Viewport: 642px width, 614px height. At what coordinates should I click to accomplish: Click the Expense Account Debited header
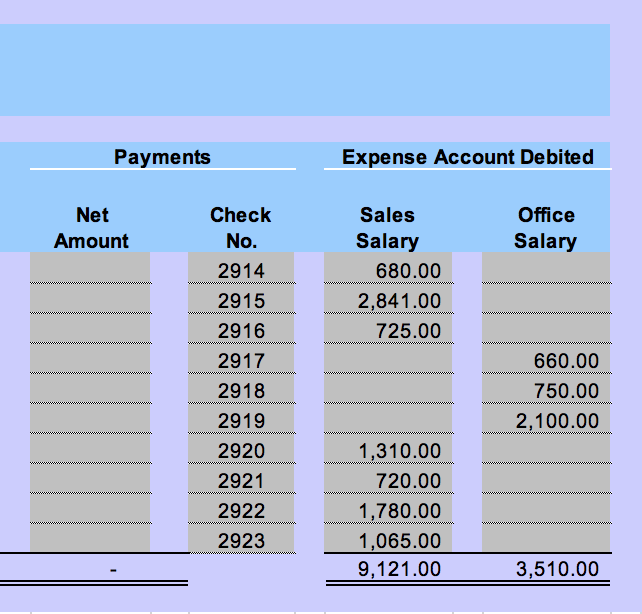click(468, 157)
